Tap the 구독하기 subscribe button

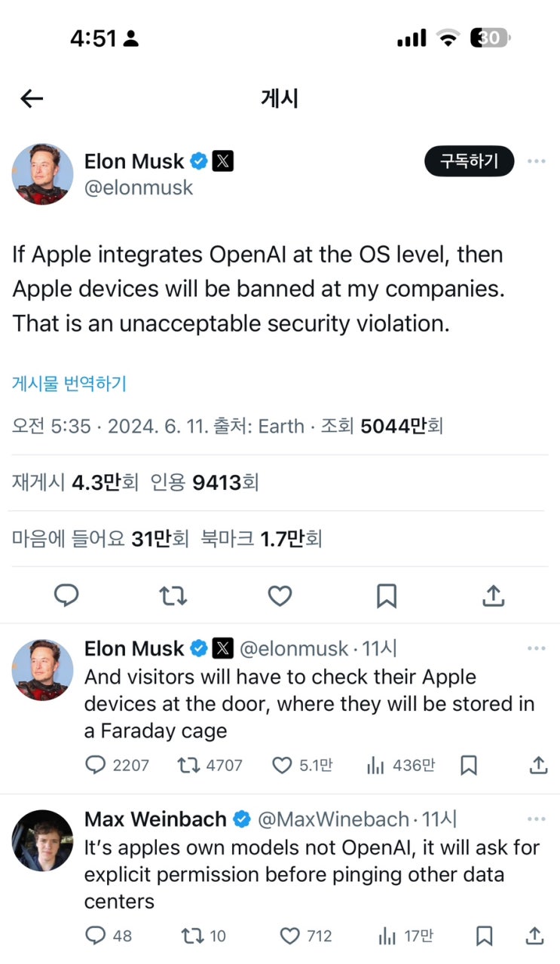click(469, 161)
